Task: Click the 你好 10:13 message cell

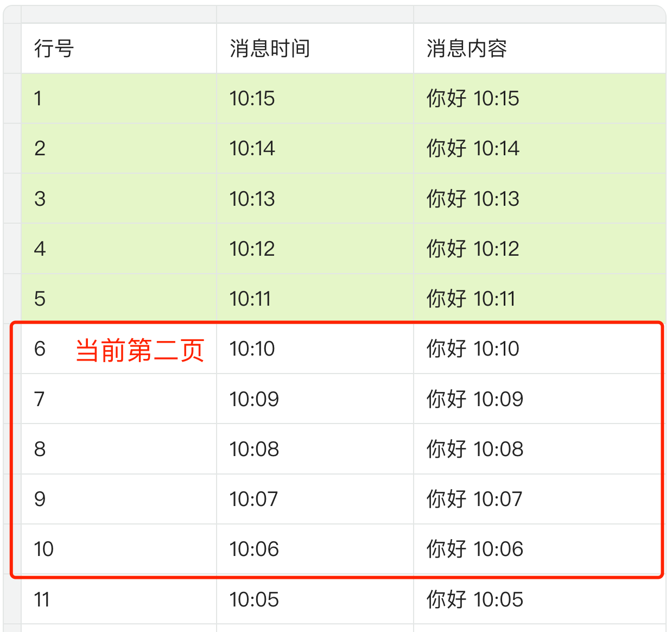Action: (473, 199)
